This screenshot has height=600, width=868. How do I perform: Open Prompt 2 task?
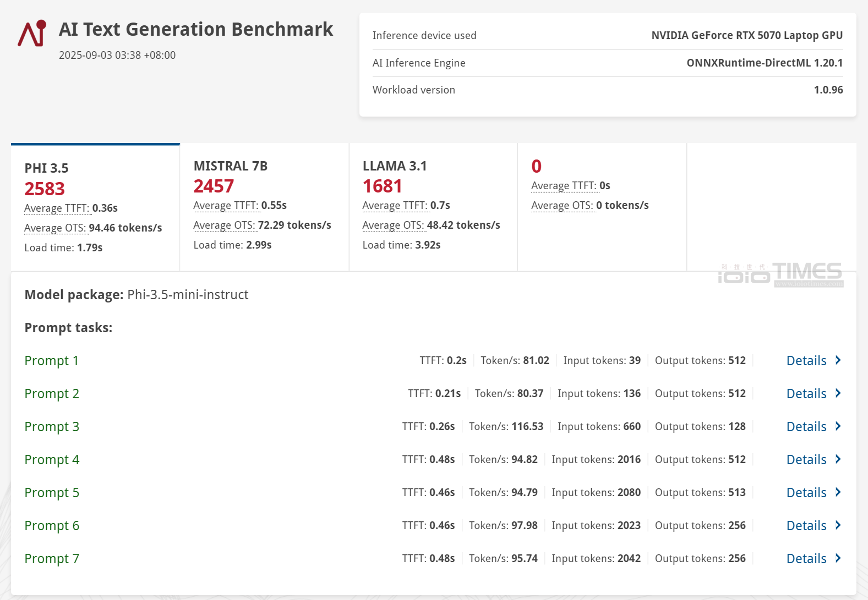(52, 394)
